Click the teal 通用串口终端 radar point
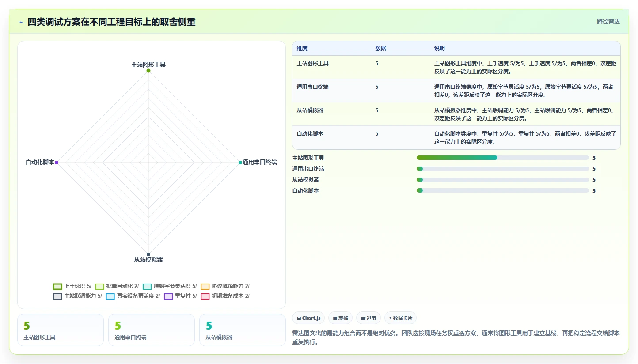Viewport: 638px width, 364px height. [x=240, y=163]
